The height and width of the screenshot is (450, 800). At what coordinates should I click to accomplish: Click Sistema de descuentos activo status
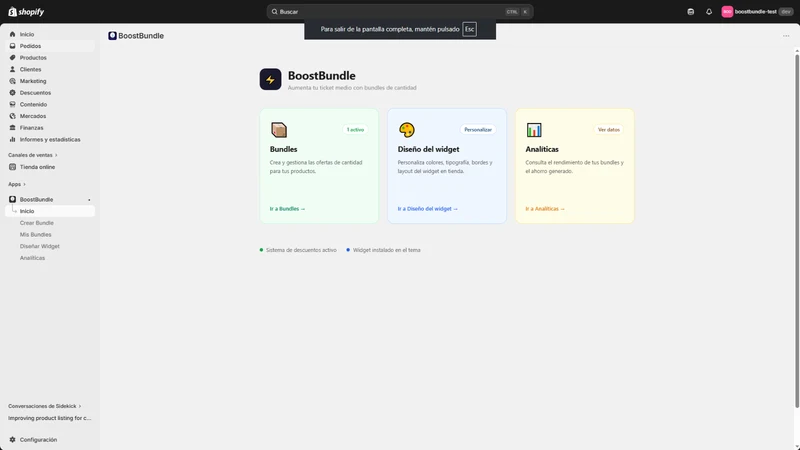[298, 250]
